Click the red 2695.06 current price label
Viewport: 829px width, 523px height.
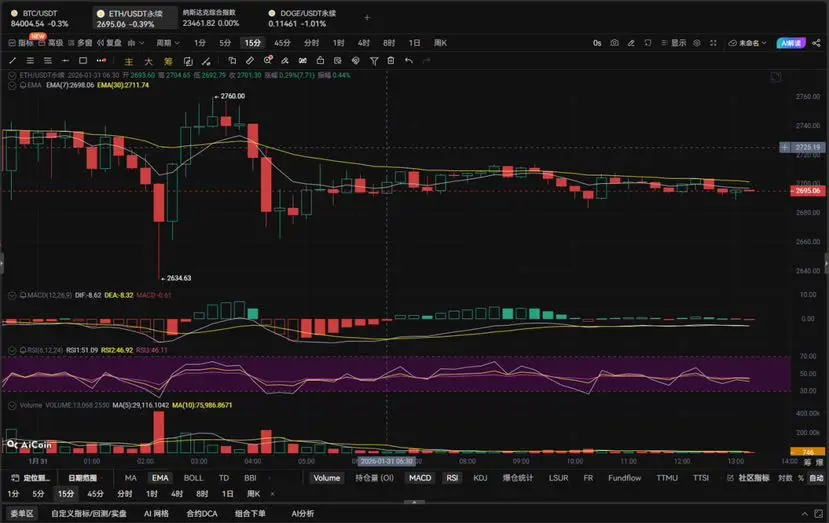(x=807, y=190)
